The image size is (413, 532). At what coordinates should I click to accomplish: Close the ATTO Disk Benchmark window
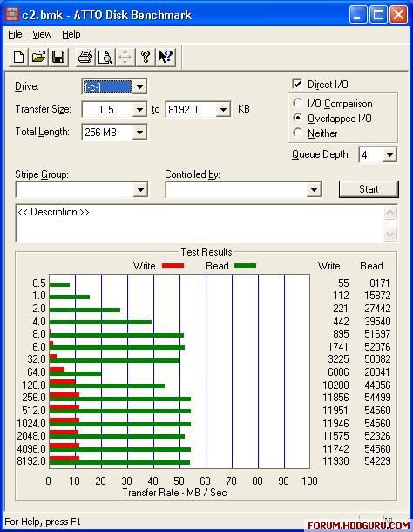click(x=398, y=15)
